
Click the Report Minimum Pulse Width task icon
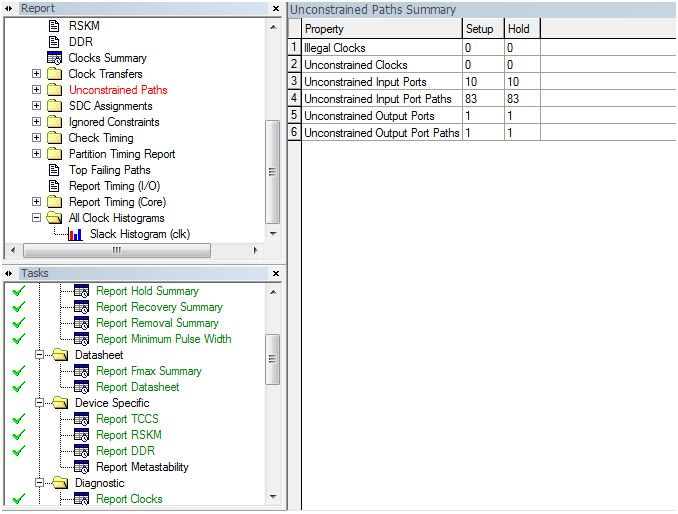pyautogui.click(x=81, y=339)
